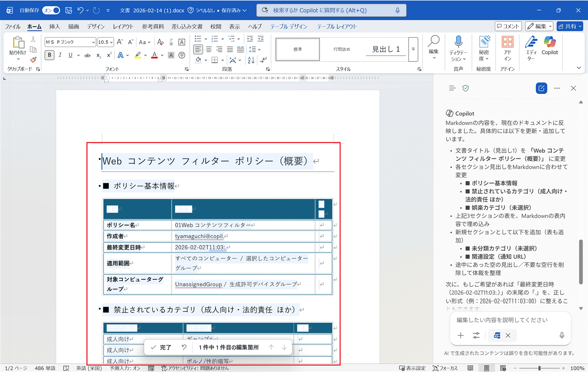
Task: Select the 見出し 1 style
Action: click(x=386, y=49)
